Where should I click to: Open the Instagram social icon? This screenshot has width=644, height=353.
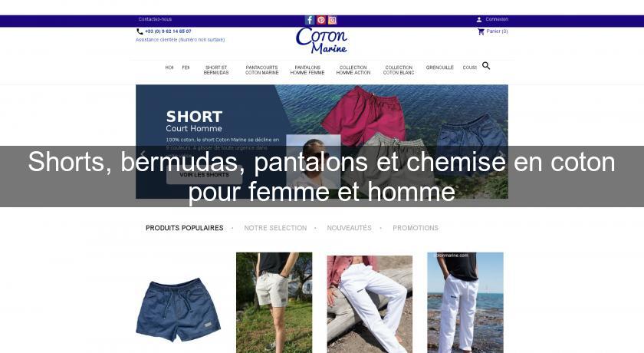pyautogui.click(x=332, y=20)
